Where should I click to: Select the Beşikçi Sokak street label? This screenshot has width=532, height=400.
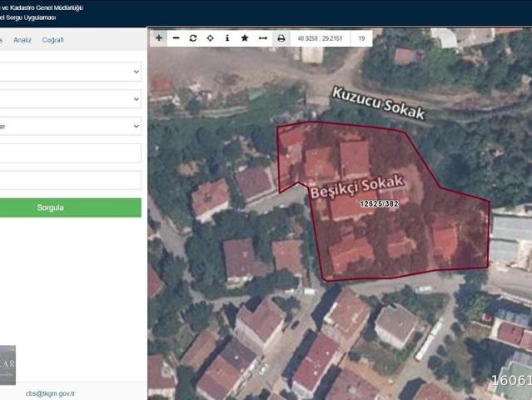point(357,186)
